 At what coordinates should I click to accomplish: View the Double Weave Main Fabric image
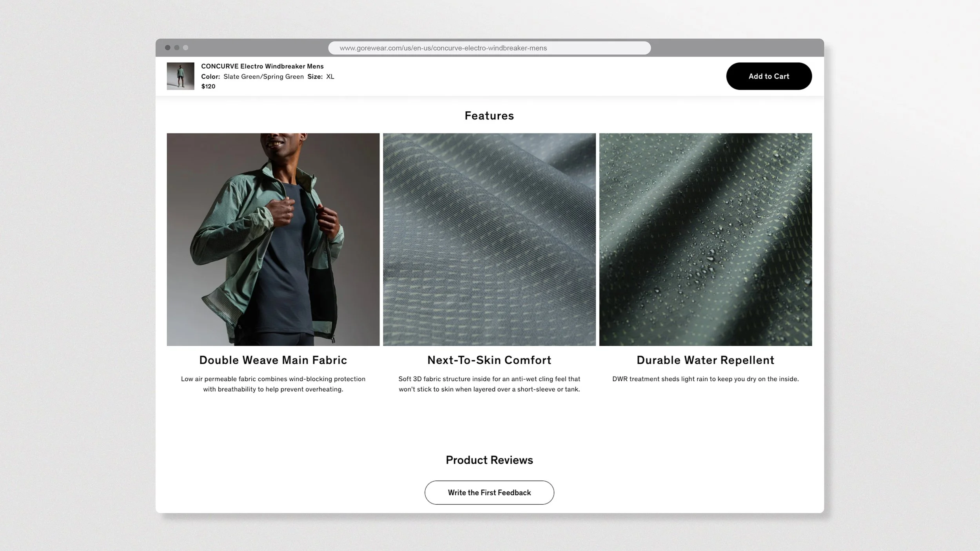click(x=273, y=239)
